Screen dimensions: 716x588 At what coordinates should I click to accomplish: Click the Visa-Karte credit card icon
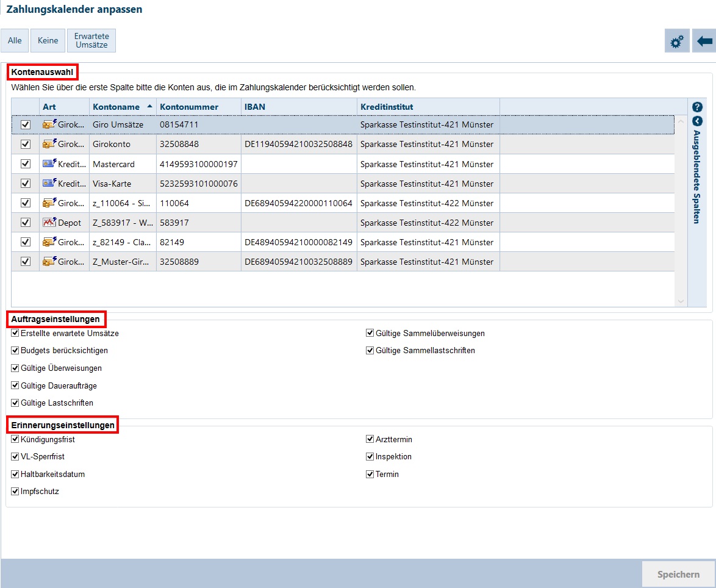[x=49, y=184]
